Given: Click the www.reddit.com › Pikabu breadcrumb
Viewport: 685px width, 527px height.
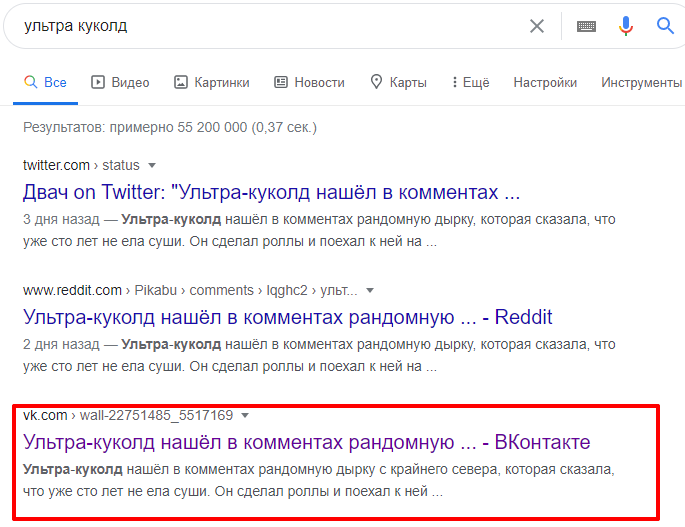Looking at the screenshot, I should (x=190, y=290).
